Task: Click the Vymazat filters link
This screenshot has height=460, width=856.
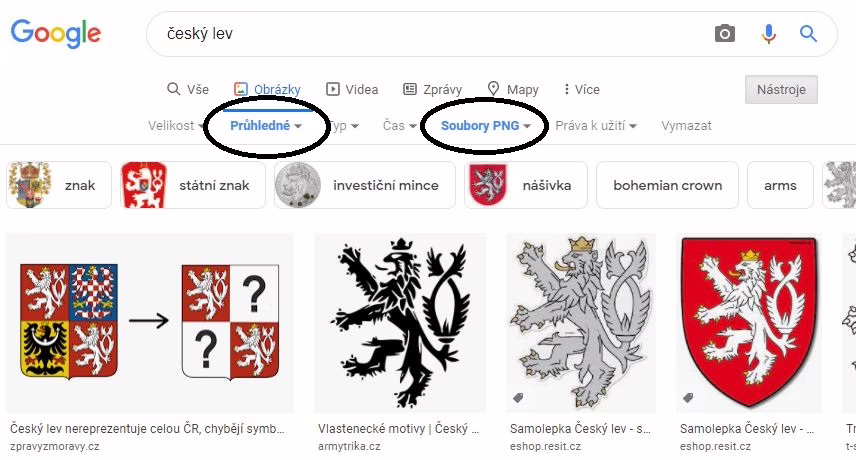Action: point(686,126)
